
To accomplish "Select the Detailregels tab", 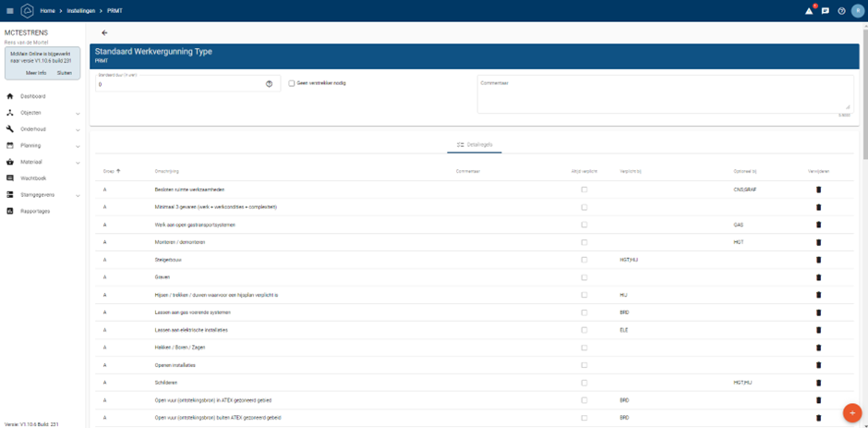I will point(475,145).
